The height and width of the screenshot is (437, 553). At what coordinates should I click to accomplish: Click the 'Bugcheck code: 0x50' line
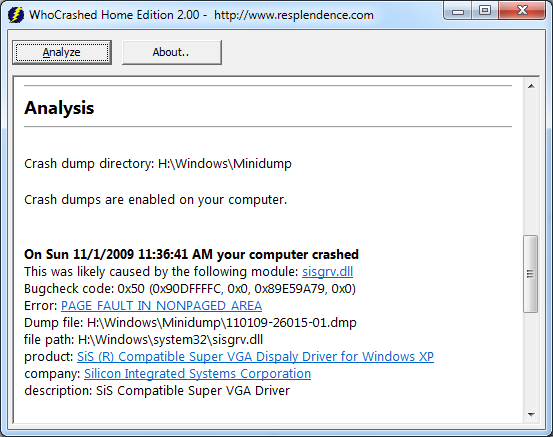(x=190, y=289)
